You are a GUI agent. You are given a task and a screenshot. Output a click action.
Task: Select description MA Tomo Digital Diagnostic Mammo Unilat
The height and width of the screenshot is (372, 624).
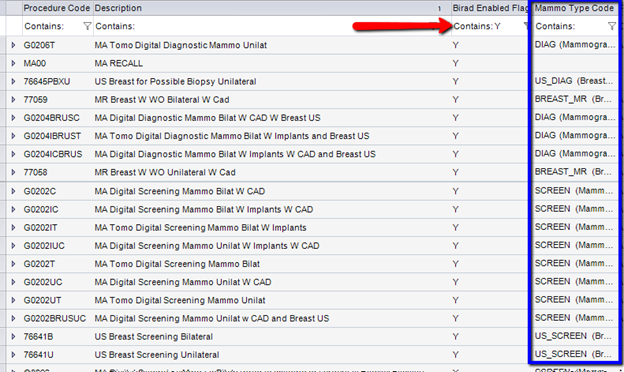point(181,45)
